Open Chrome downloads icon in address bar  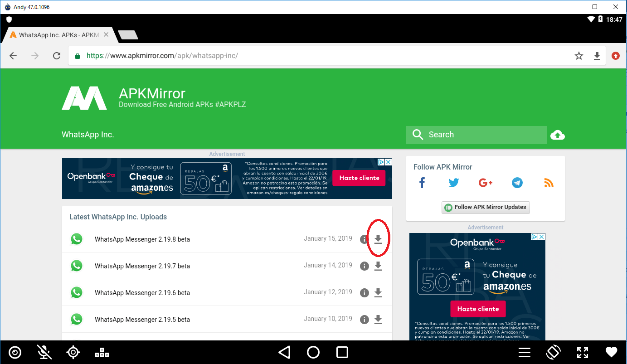(597, 56)
